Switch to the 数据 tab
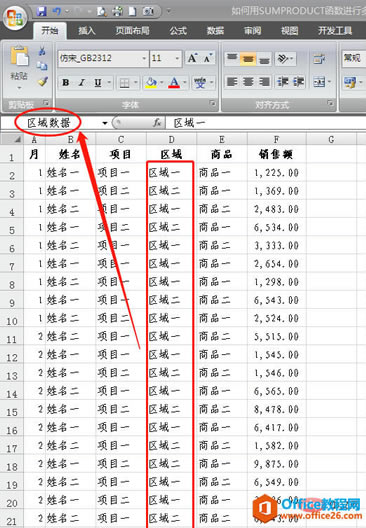Screen dimensions: 366x528 (215, 31)
